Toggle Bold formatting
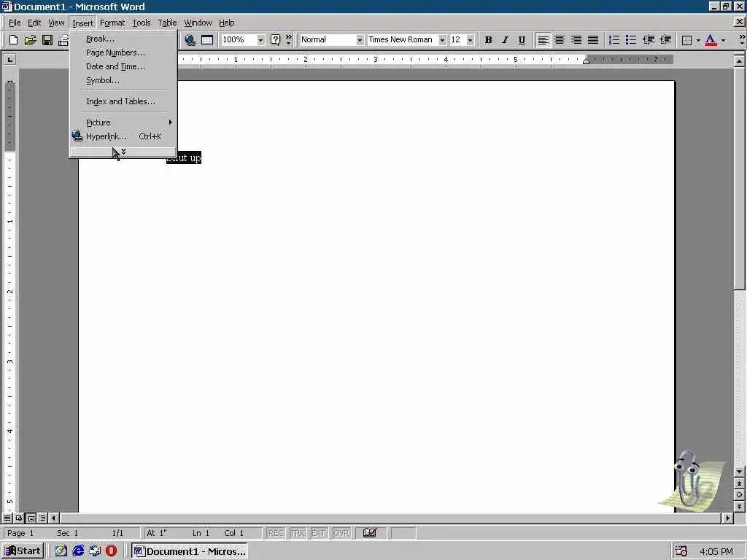 [488, 40]
